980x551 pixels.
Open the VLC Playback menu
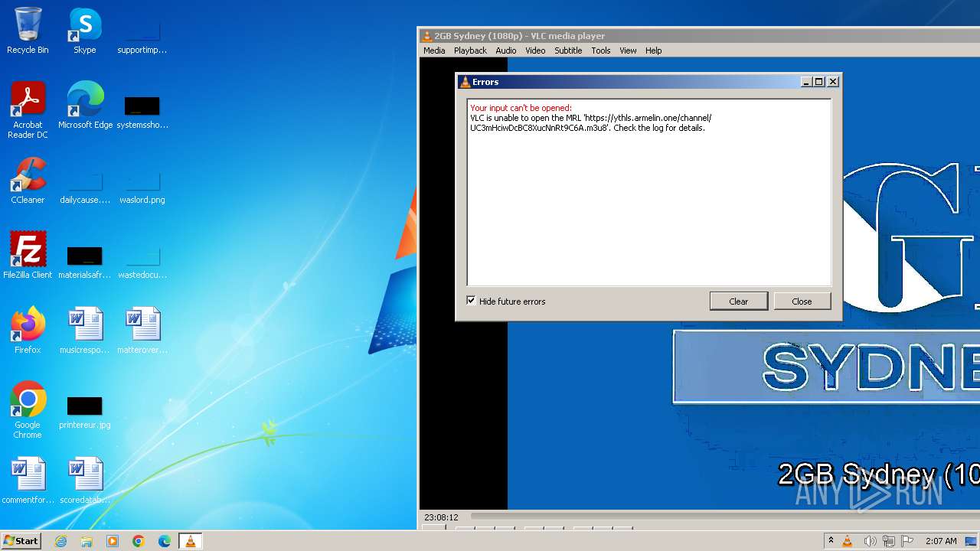(470, 51)
